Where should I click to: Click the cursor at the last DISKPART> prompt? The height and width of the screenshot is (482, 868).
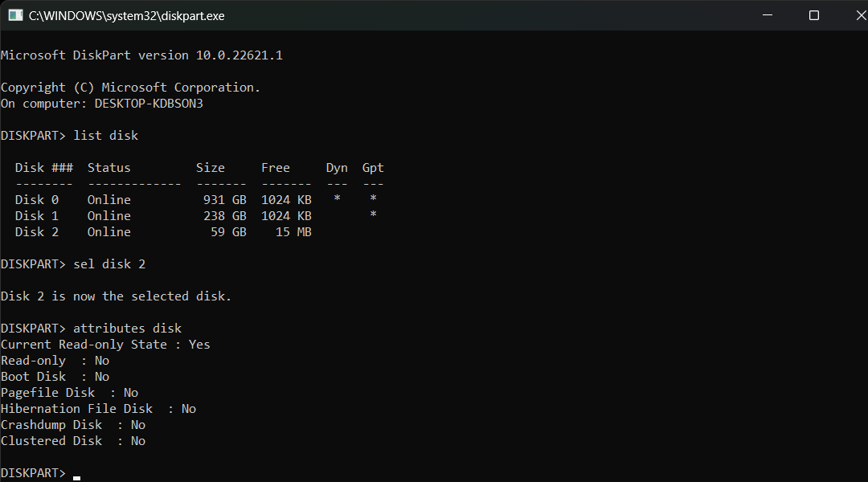pos(77,478)
